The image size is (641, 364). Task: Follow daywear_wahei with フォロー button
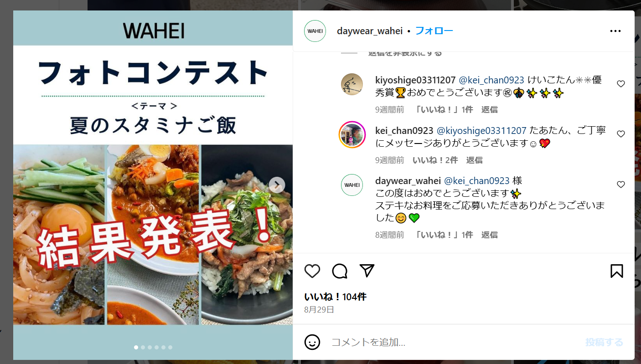(x=434, y=31)
